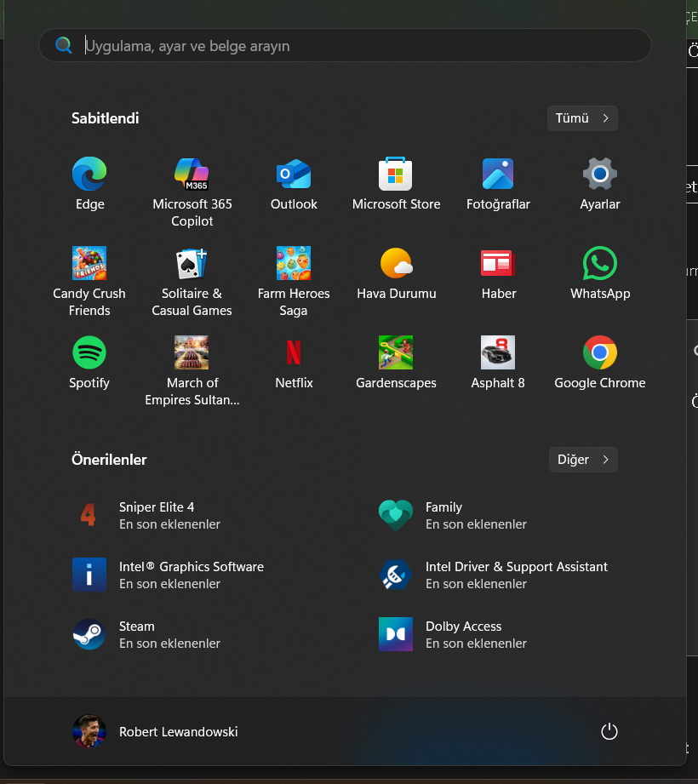
Task: Click the Robert Lewandowski profile picture
Action: (x=89, y=731)
